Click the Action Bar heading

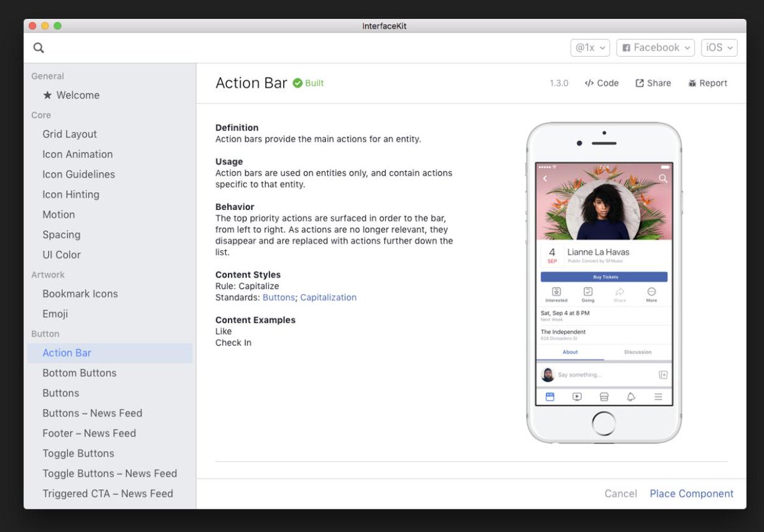pos(251,83)
